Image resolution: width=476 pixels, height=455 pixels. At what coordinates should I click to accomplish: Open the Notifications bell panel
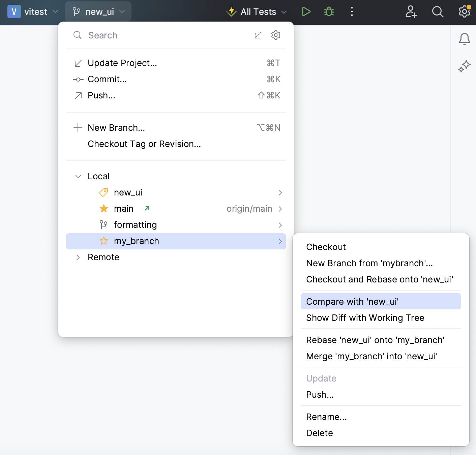[464, 39]
